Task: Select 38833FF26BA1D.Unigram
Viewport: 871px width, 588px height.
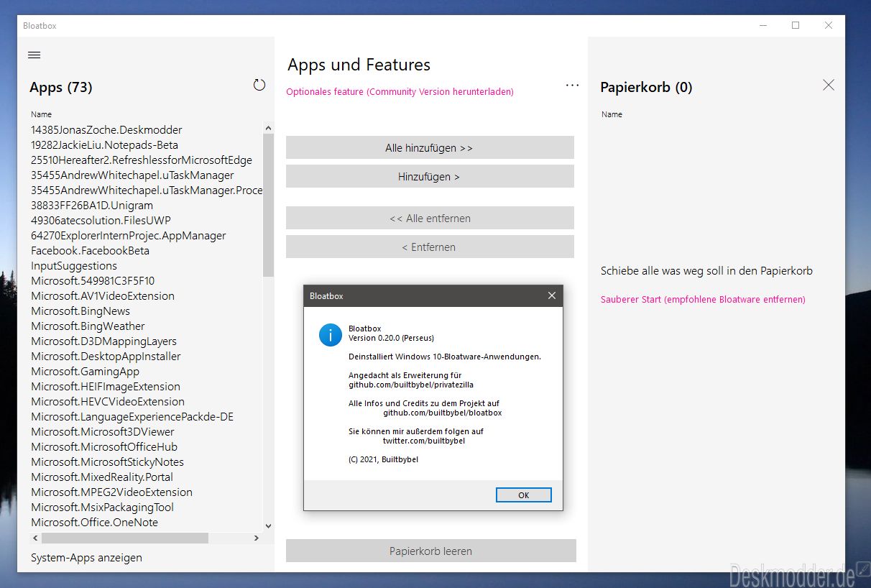Action: (x=92, y=206)
